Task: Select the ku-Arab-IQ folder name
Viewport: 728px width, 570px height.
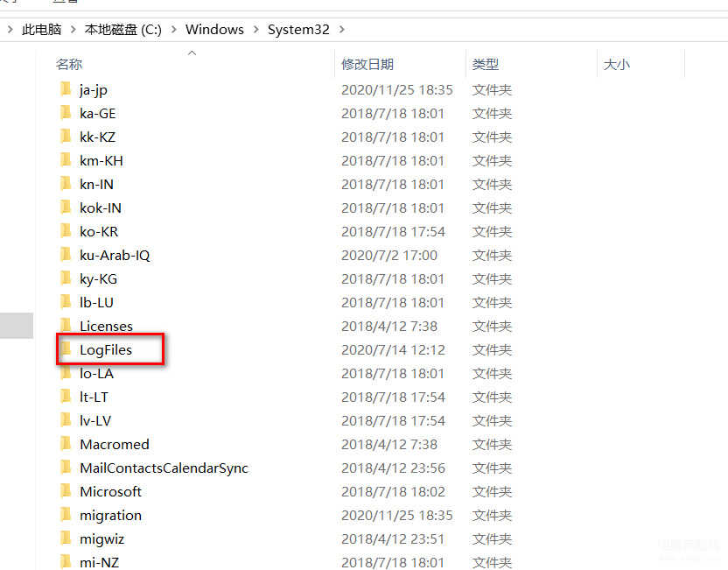Action: click(x=115, y=256)
